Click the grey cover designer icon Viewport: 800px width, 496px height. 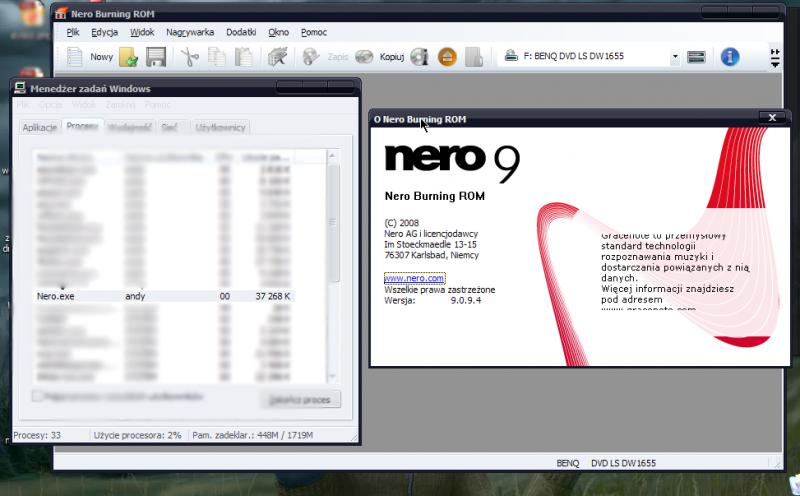pos(474,57)
